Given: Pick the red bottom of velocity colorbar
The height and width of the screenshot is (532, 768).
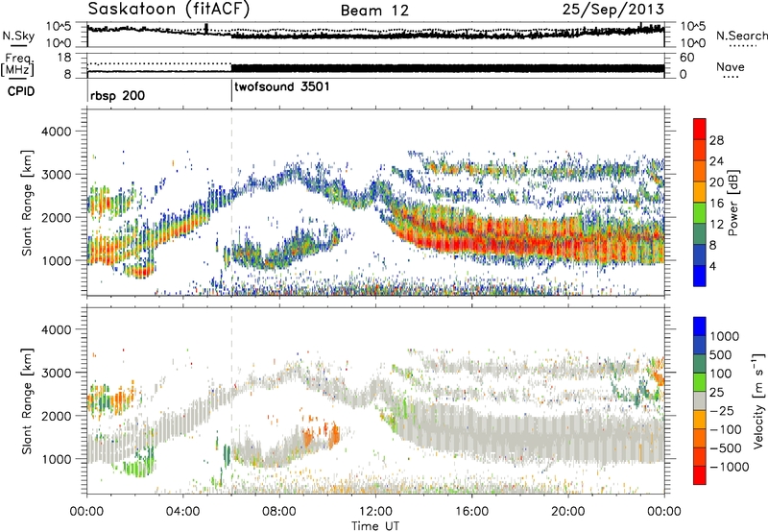Looking at the screenshot, I should pos(700,475).
